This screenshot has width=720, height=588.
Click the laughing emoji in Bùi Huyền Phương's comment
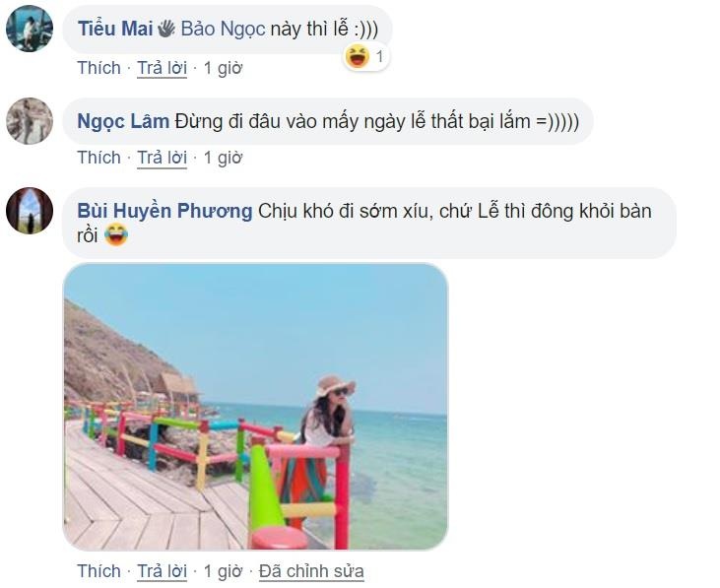click(116, 236)
